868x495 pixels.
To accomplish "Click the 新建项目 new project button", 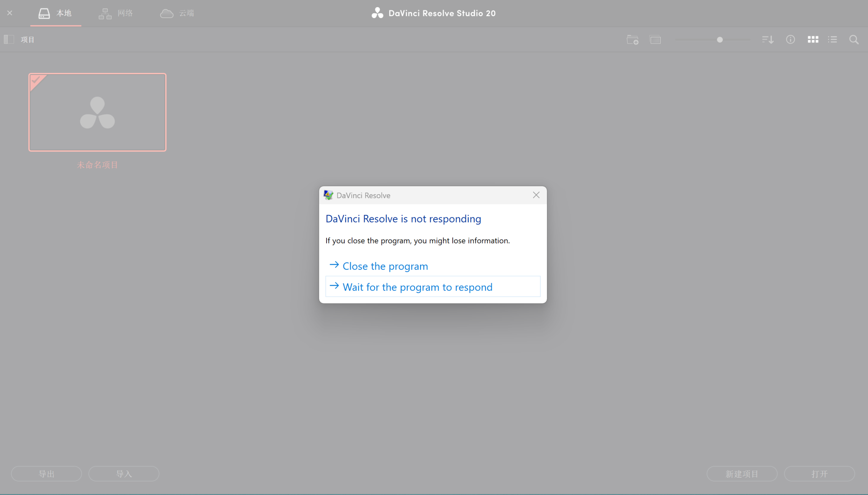I will [x=742, y=474].
